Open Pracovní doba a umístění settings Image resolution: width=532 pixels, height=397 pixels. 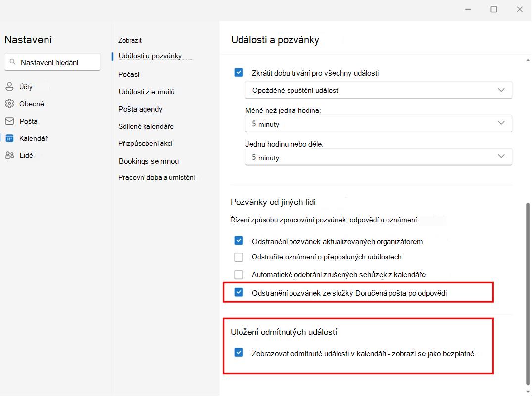tap(157, 177)
